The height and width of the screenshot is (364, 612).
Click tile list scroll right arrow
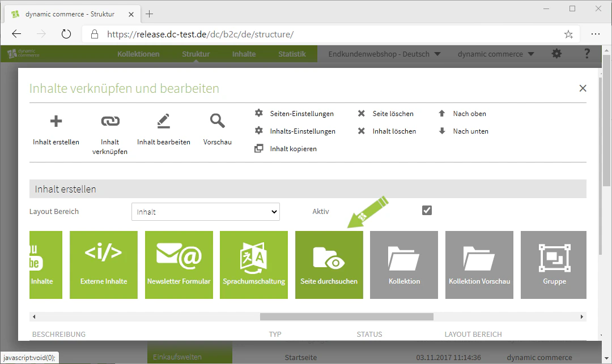pyautogui.click(x=581, y=317)
